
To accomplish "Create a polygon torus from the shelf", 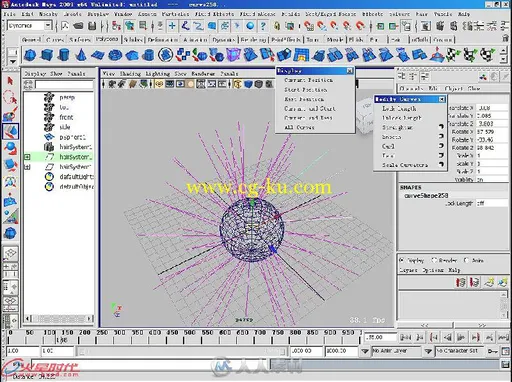I will tap(115, 55).
